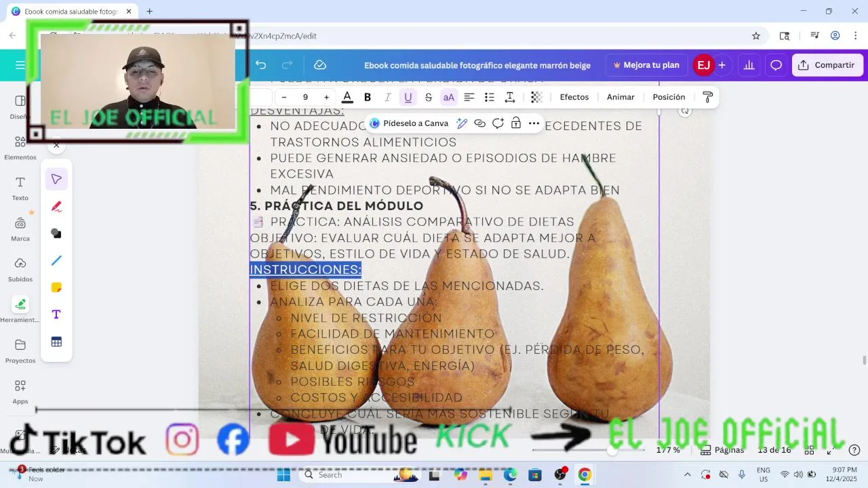Click the 5. PRÁCTICA DEL MÓDULO heading
The width and height of the screenshot is (868, 488).
click(x=336, y=206)
